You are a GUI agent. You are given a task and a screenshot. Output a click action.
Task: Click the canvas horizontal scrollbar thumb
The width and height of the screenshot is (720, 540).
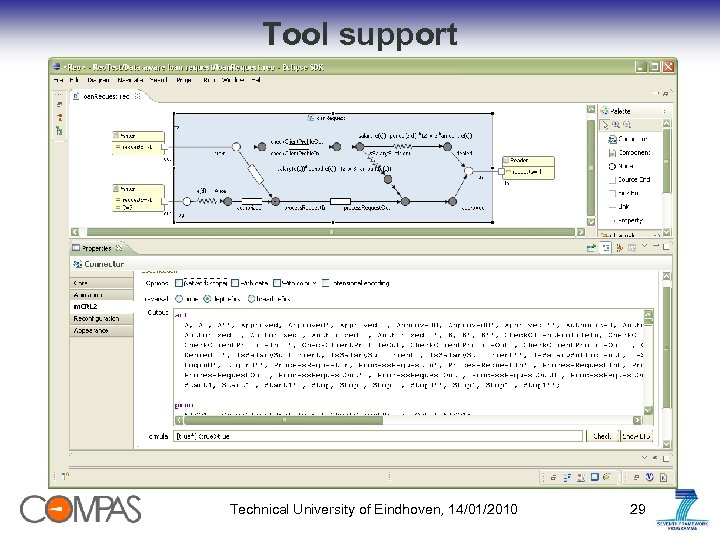coord(331,232)
